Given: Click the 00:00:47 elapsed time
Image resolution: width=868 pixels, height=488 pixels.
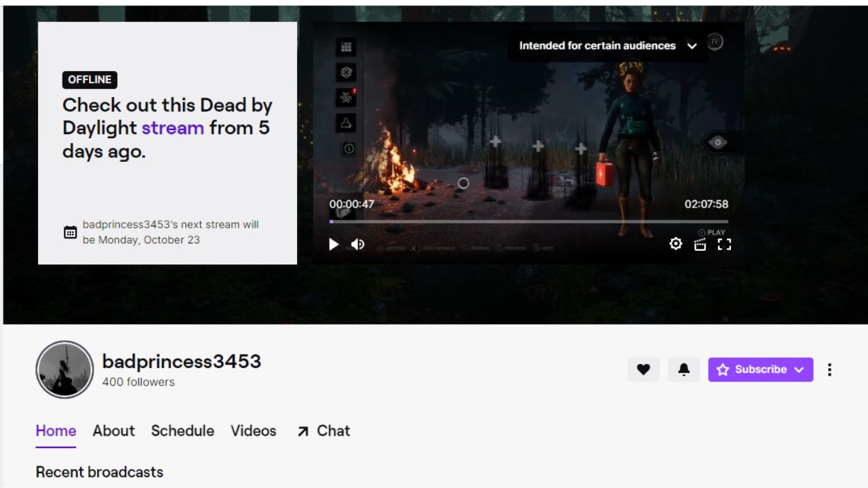Looking at the screenshot, I should click(x=352, y=204).
